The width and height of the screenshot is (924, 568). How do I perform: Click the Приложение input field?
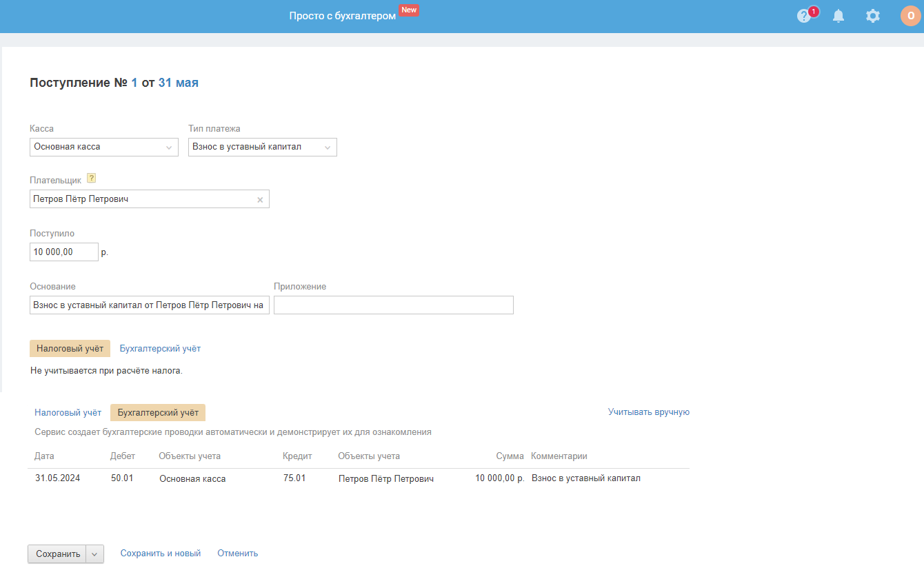393,305
